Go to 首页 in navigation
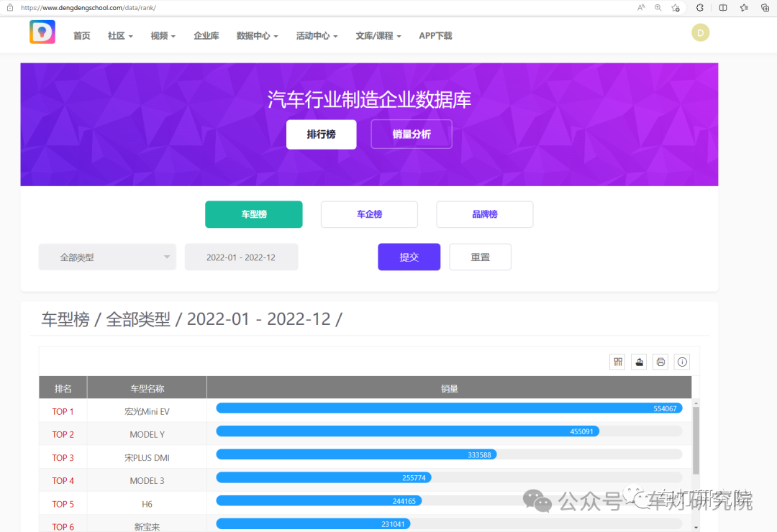The width and height of the screenshot is (777, 532). [x=82, y=36]
